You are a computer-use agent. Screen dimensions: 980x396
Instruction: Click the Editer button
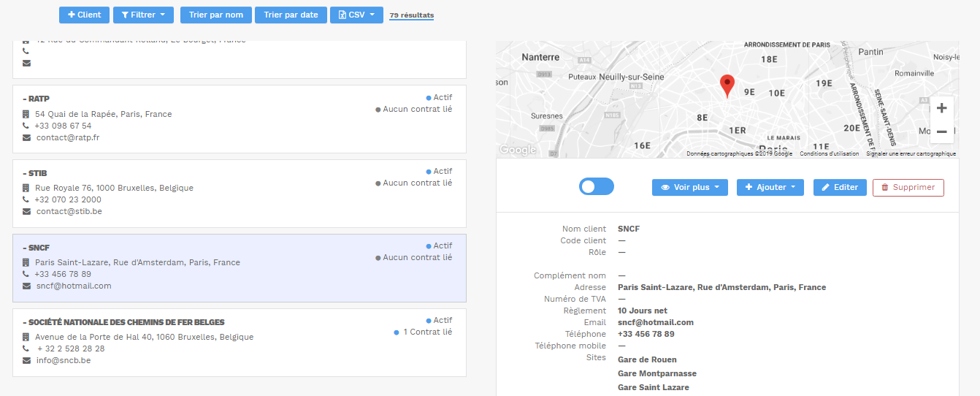[x=840, y=187]
